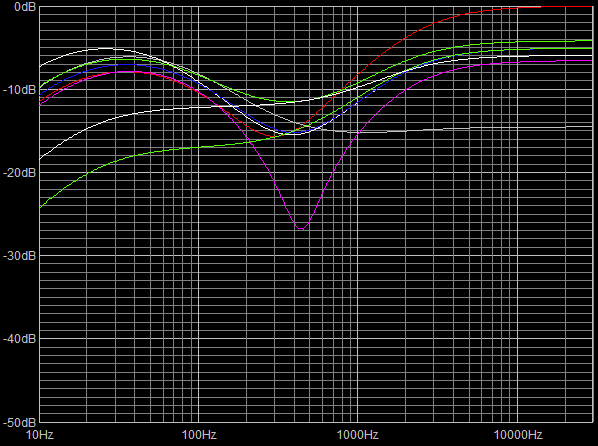Click the lower white curve's start at 10Hz
This screenshot has width=598, height=446.
tap(40, 158)
